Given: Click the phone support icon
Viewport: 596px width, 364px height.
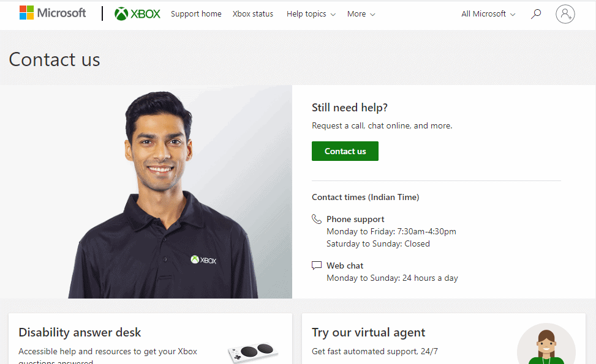Looking at the screenshot, I should coord(317,218).
